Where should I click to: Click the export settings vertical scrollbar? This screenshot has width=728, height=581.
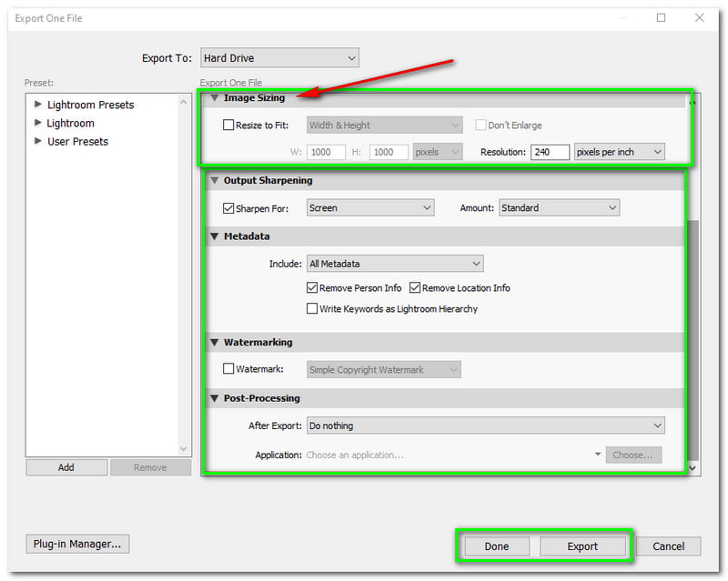pos(693,336)
